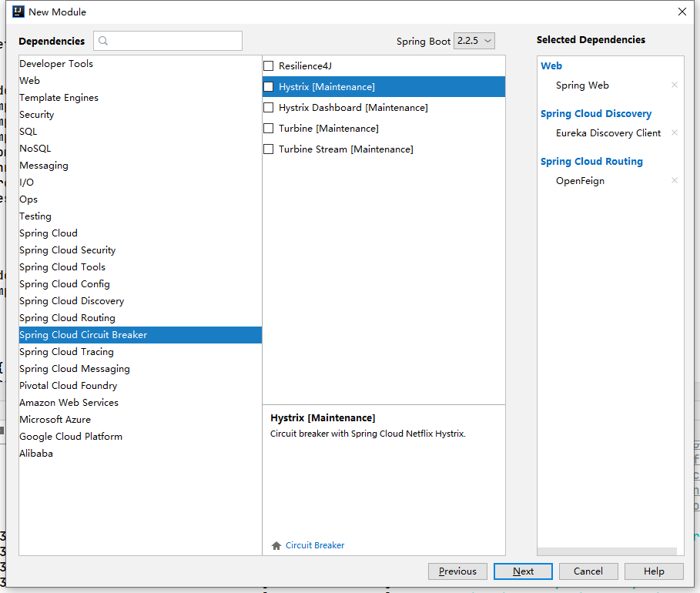Select the NoSQL category
The width and height of the screenshot is (700, 593).
[x=140, y=149]
